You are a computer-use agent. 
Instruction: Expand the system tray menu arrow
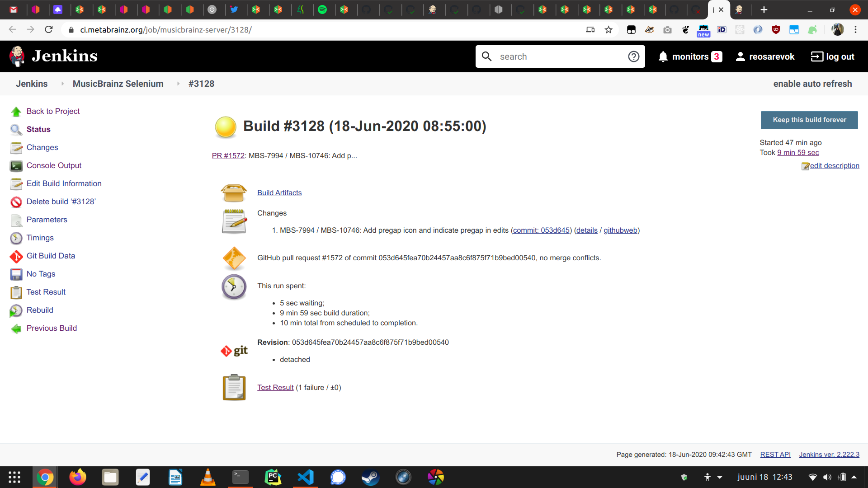(x=854, y=477)
